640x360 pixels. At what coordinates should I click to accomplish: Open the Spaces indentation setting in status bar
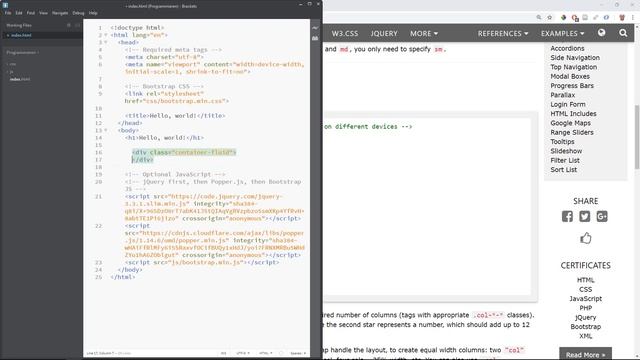pyautogui.click(x=298, y=353)
